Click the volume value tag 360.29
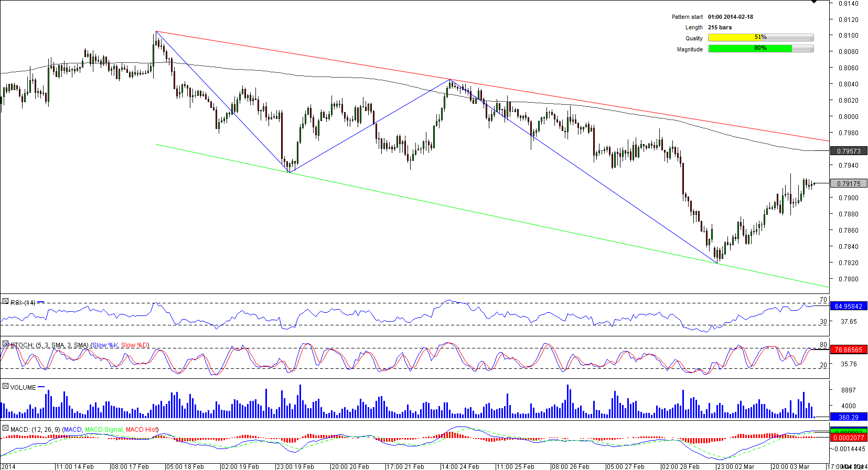Viewport: 868px width, 470px height. coord(849,417)
